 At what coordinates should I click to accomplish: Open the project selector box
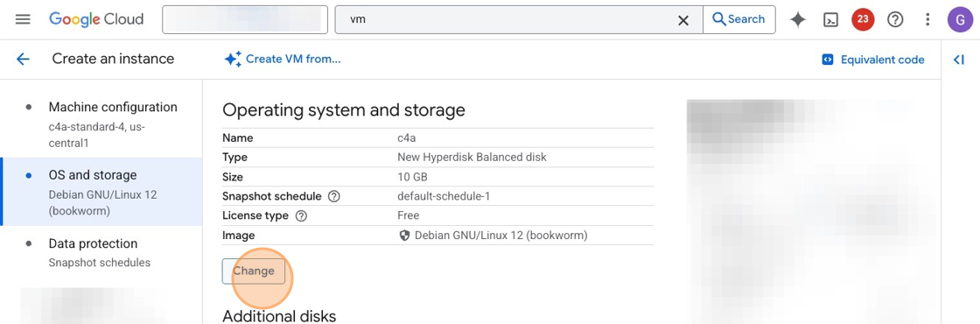point(245,19)
